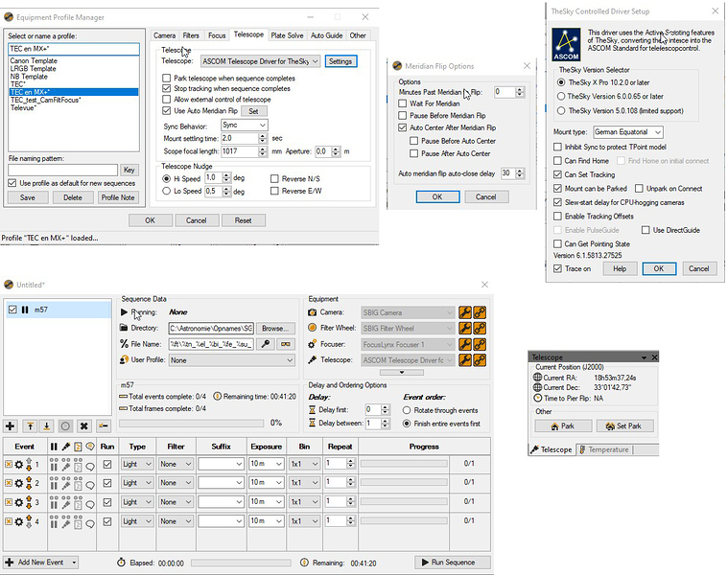
Task: Select Rotate through events radio button
Action: tap(407, 410)
